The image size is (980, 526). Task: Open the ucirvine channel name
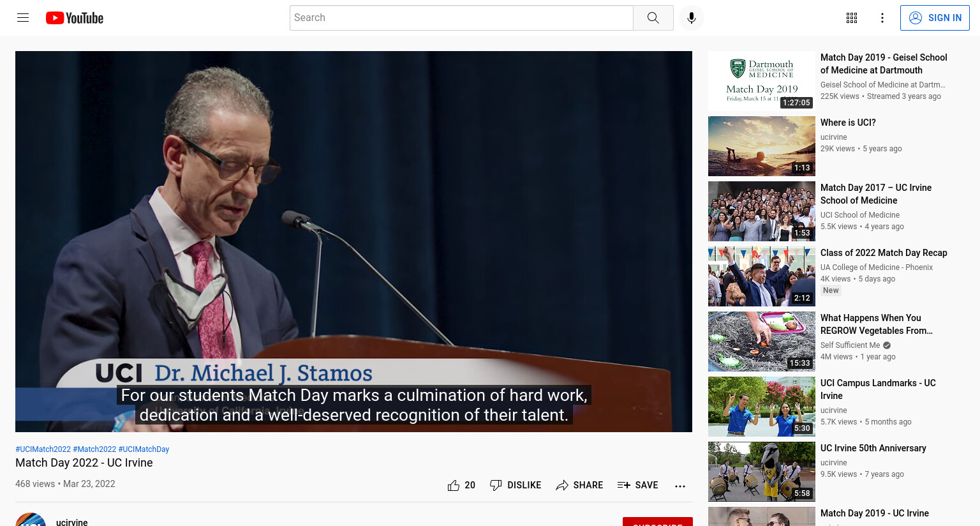pos(72,522)
